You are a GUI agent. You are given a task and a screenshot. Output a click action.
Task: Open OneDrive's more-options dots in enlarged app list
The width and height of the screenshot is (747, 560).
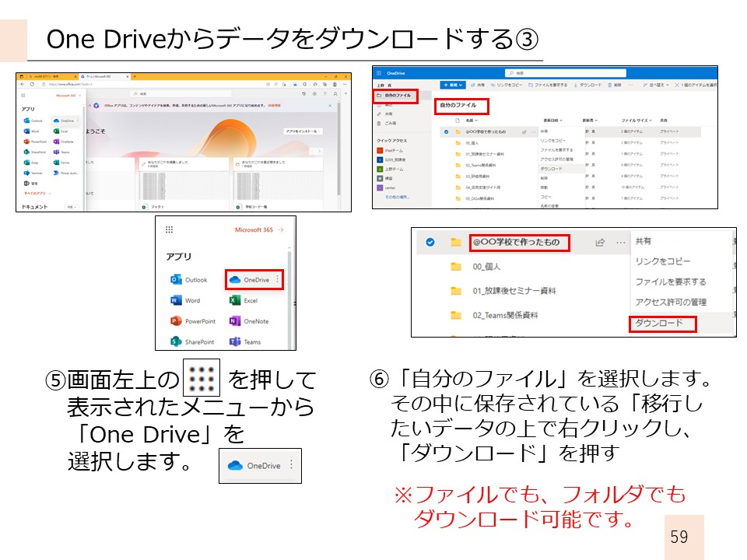tap(277, 279)
